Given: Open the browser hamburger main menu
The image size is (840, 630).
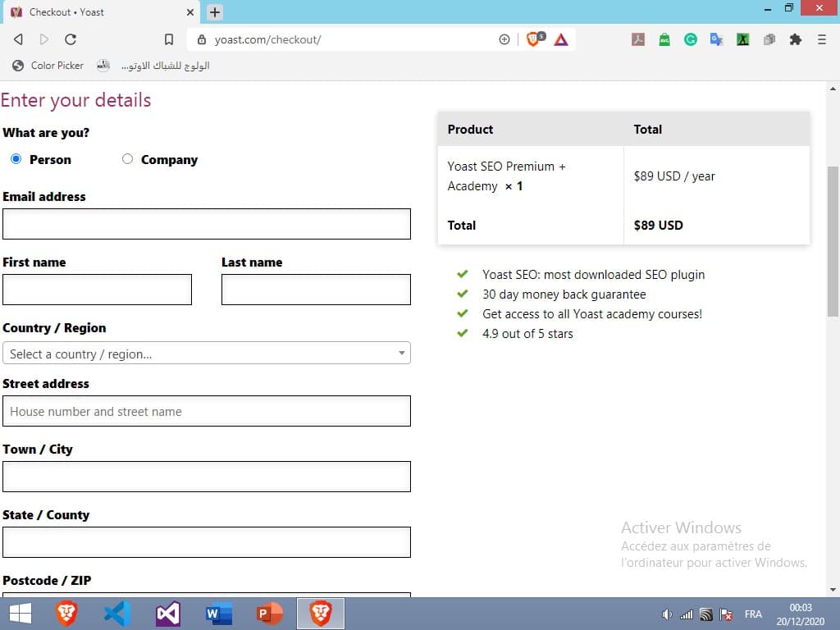Looking at the screenshot, I should 821,39.
